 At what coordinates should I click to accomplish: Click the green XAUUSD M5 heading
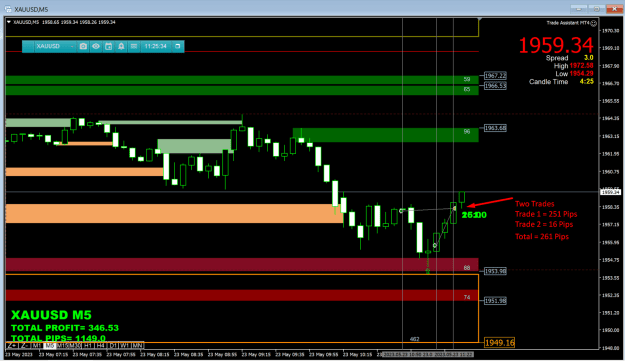pyautogui.click(x=51, y=315)
